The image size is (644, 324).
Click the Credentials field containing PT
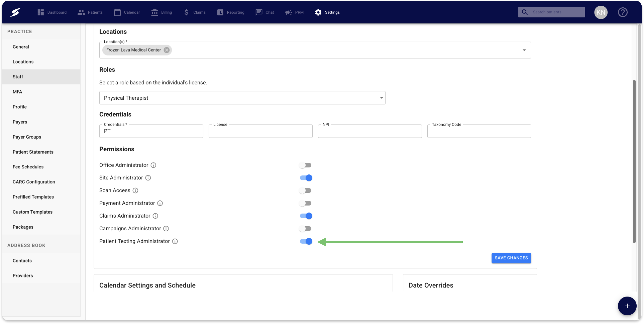(x=151, y=131)
